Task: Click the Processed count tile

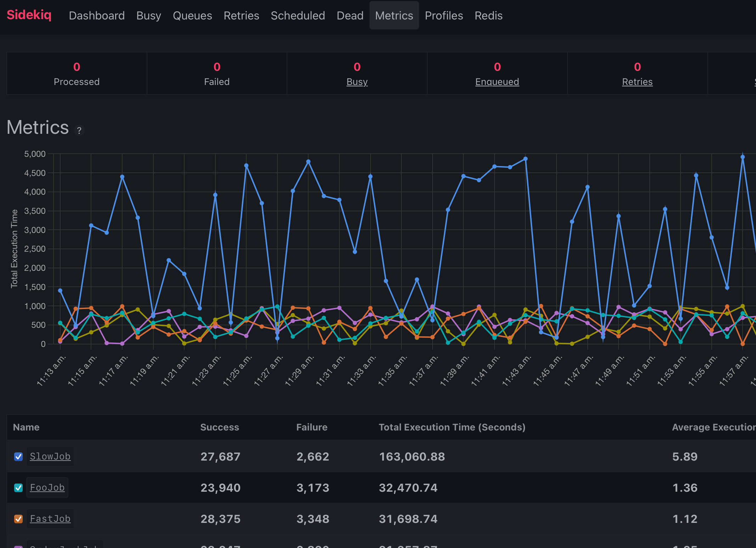Action: pyautogui.click(x=77, y=74)
